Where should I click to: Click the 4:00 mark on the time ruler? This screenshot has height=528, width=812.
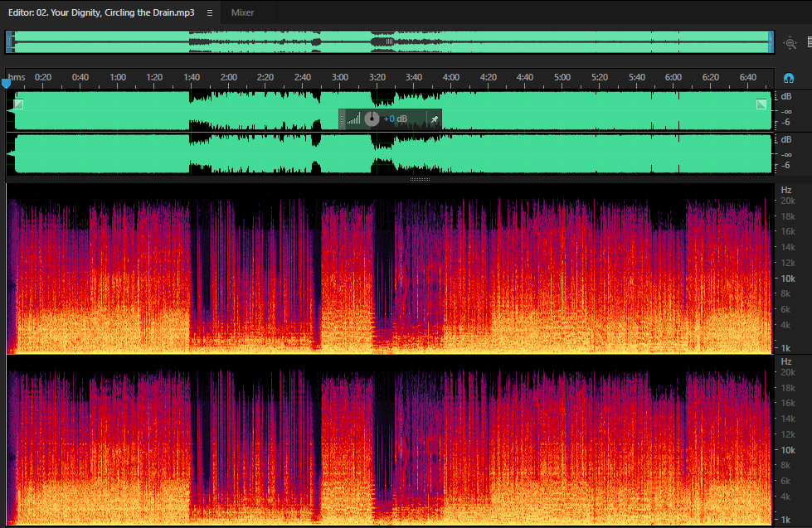point(451,77)
